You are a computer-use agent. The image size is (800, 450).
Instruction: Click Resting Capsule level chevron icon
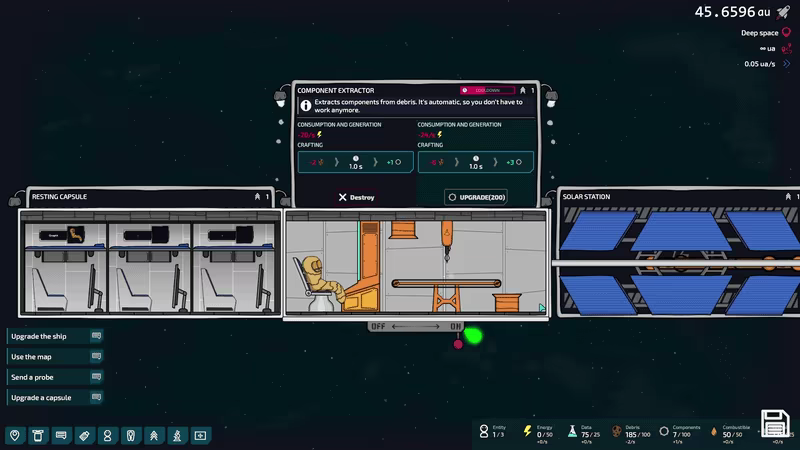257,196
